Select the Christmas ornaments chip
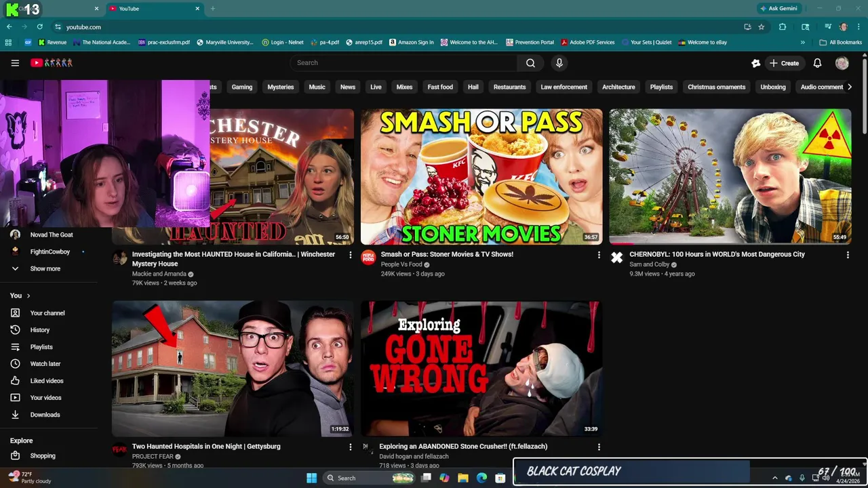868x488 pixels. click(x=716, y=87)
